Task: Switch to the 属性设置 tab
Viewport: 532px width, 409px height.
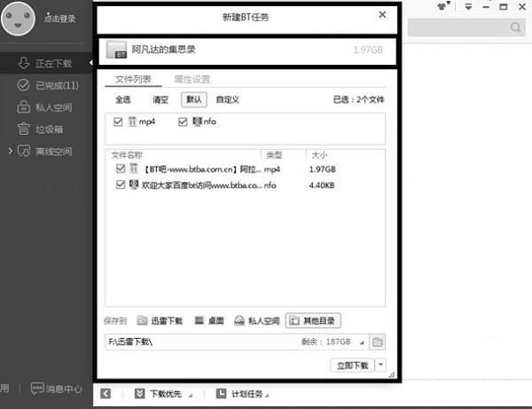Action: click(192, 80)
